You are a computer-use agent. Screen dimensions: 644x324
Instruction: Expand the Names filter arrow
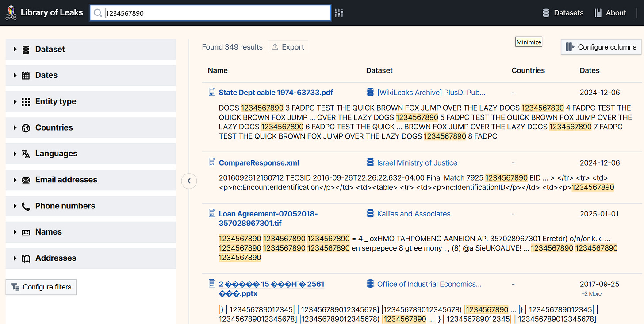15,232
